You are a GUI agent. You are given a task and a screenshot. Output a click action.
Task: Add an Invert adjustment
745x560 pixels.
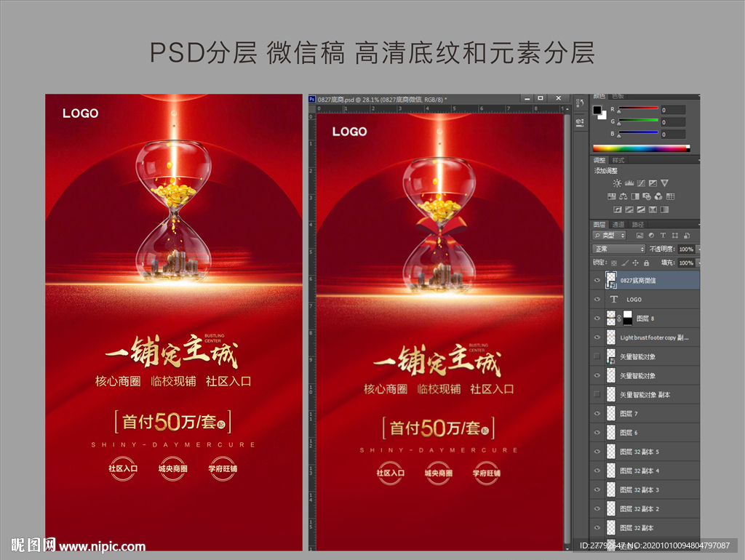tap(618, 209)
